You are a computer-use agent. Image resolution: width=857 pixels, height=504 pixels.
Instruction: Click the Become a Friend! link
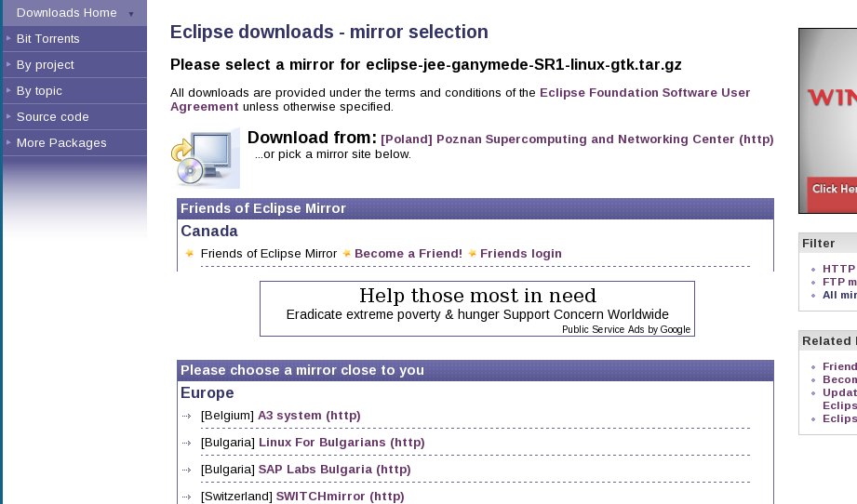pyautogui.click(x=408, y=254)
